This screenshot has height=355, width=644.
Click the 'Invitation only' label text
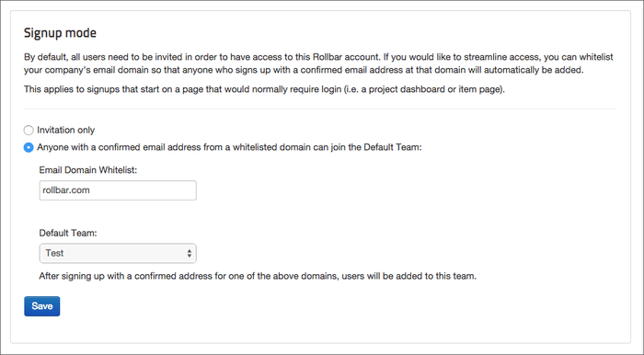click(65, 130)
